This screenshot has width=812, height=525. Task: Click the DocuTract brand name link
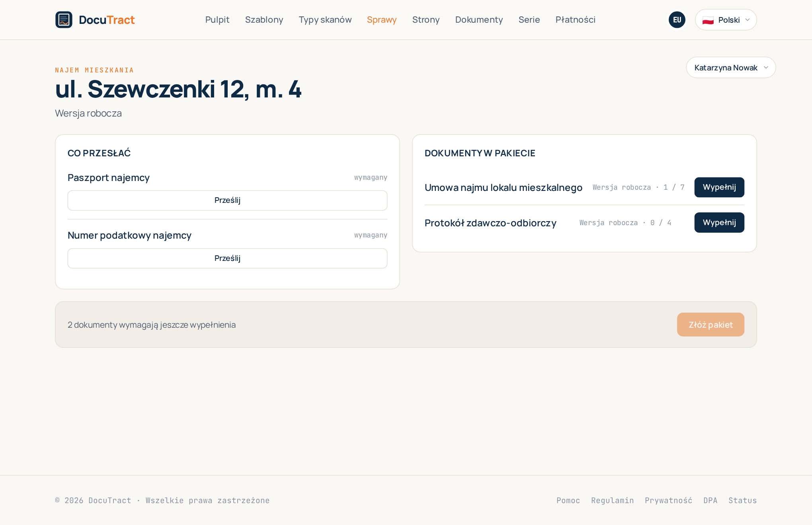(x=107, y=20)
